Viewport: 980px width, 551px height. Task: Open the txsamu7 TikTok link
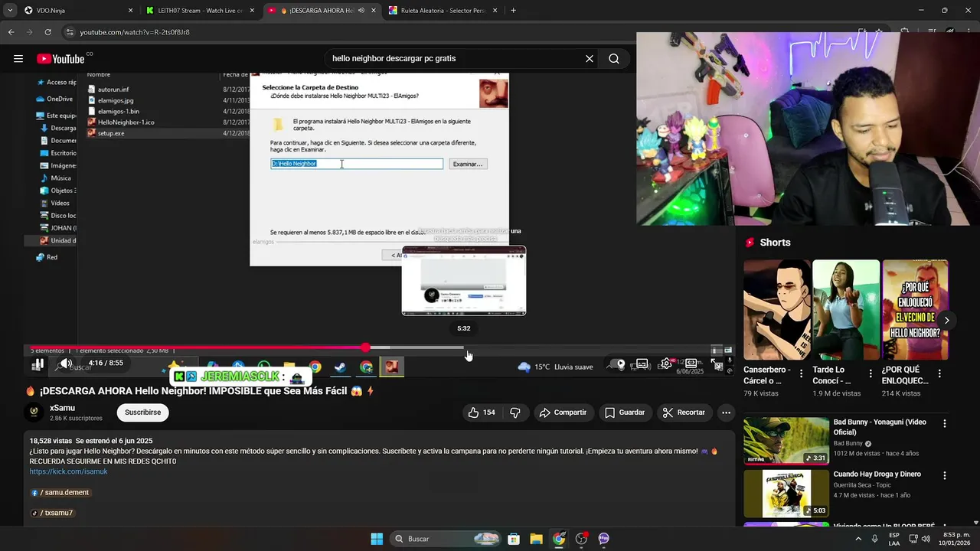click(53, 513)
